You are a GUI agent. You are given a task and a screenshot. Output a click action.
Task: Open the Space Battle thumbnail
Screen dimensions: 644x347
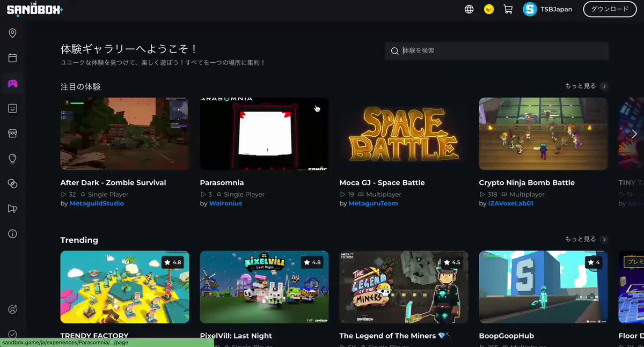pos(404,134)
